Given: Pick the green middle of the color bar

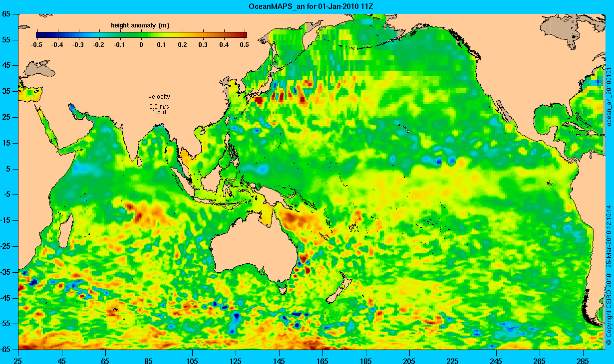Looking at the screenshot, I should [x=142, y=35].
